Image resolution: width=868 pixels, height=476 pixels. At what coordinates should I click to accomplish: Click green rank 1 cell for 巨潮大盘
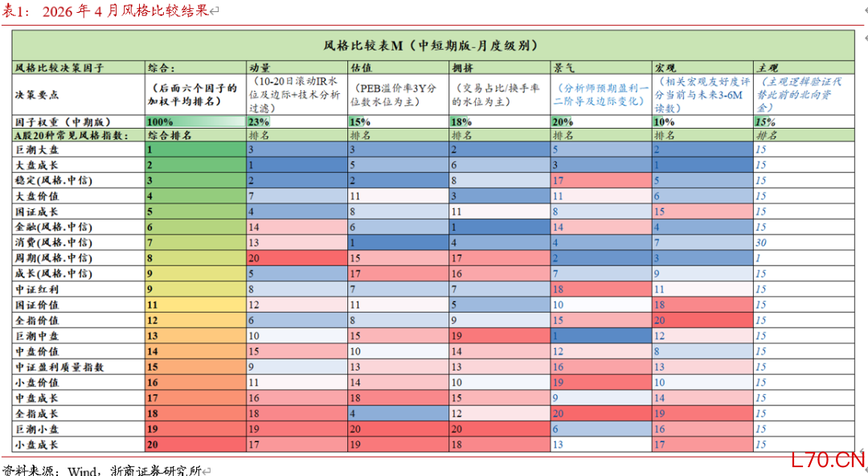tap(194, 150)
